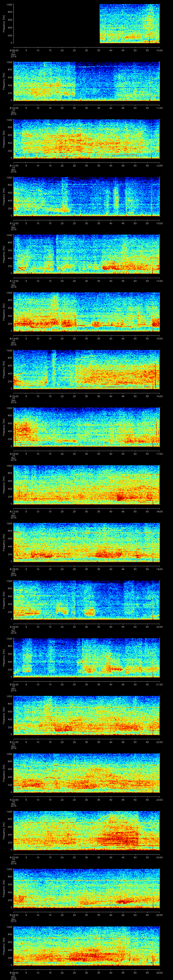Select the spectrogram panel starting at 8:09:00
The width and height of the screenshot is (173, 980).
[87, 24]
